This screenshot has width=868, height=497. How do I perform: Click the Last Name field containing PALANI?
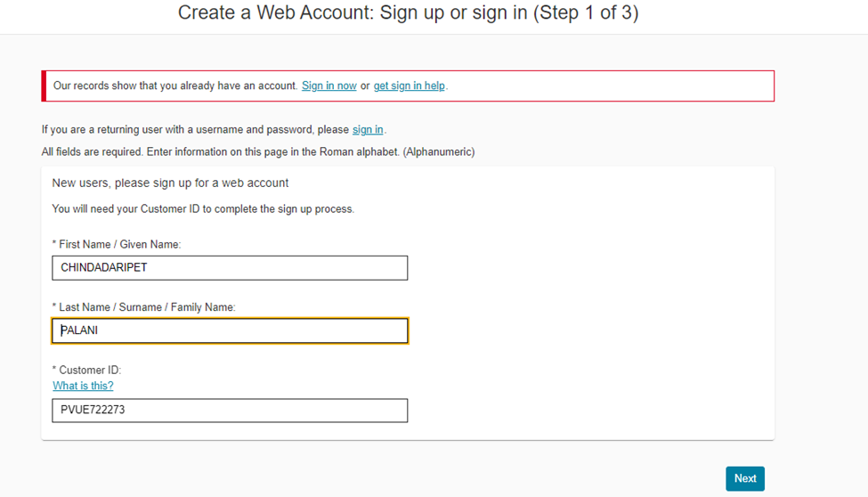point(230,331)
